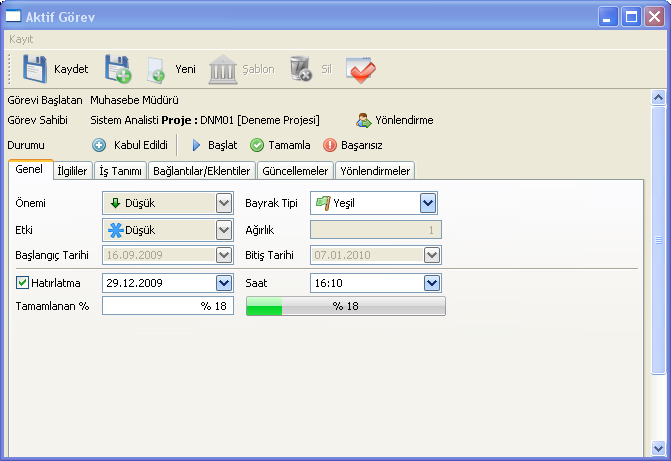Open the Saat time dropdown
The image size is (671, 461).
(430, 283)
